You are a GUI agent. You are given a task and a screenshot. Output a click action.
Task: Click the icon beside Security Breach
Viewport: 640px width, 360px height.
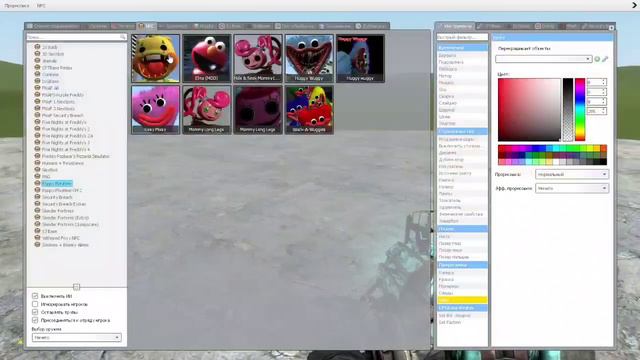tap(37, 197)
